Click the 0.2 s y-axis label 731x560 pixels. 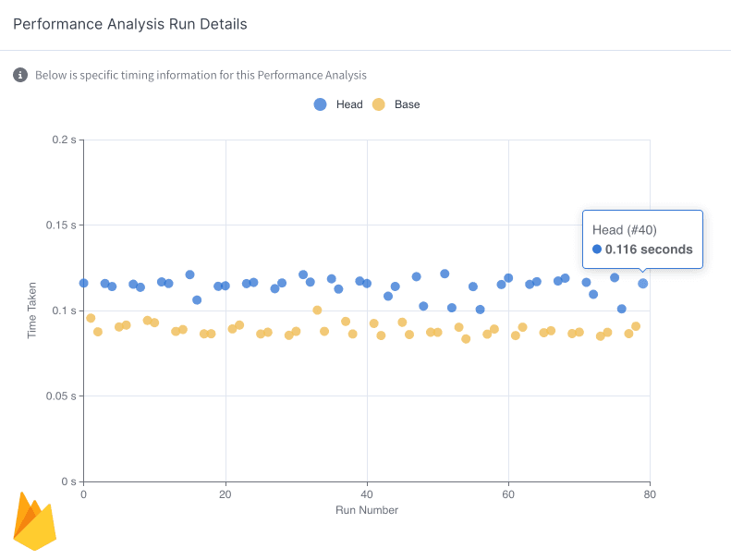point(64,140)
